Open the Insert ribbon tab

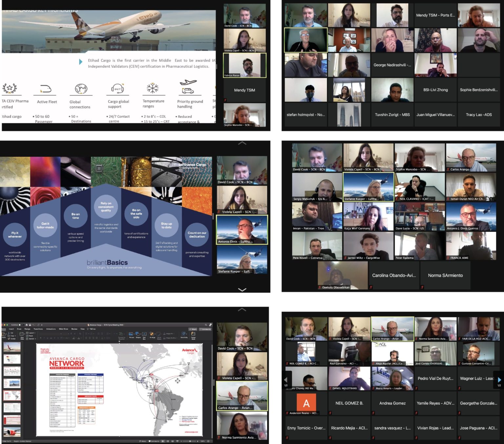pyautogui.click(x=11, y=329)
